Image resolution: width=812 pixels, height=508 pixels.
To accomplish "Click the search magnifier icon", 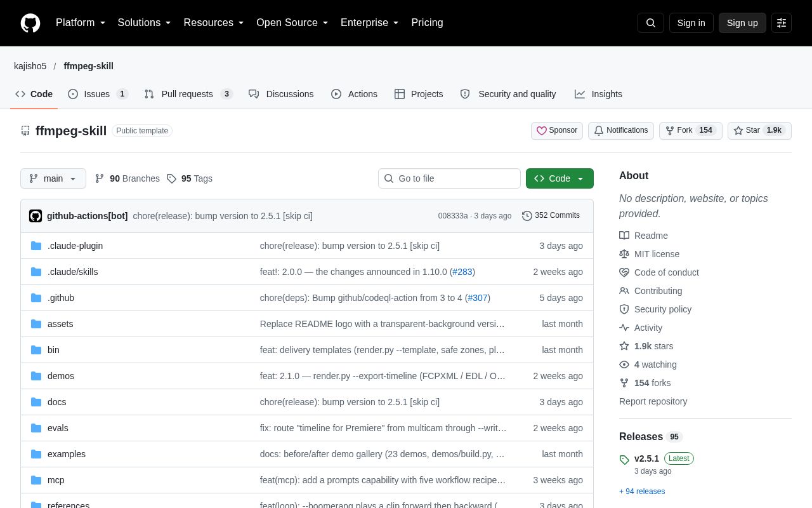I will click(x=651, y=23).
